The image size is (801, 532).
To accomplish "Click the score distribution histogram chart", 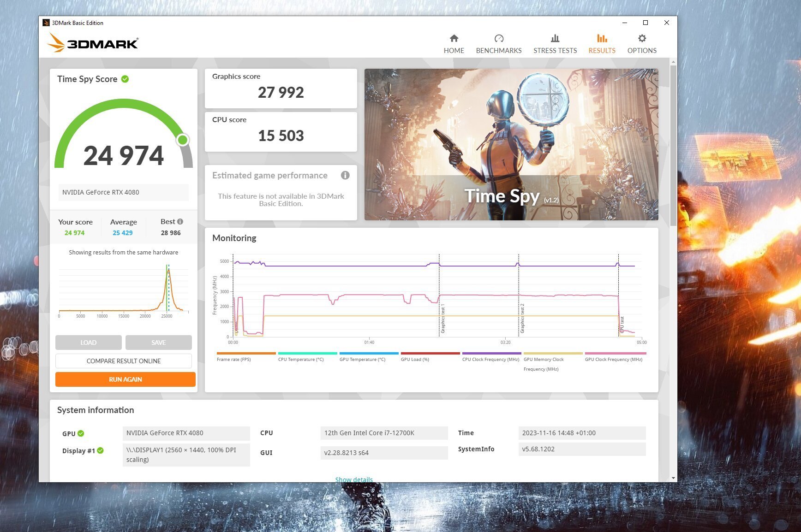I will [x=124, y=290].
